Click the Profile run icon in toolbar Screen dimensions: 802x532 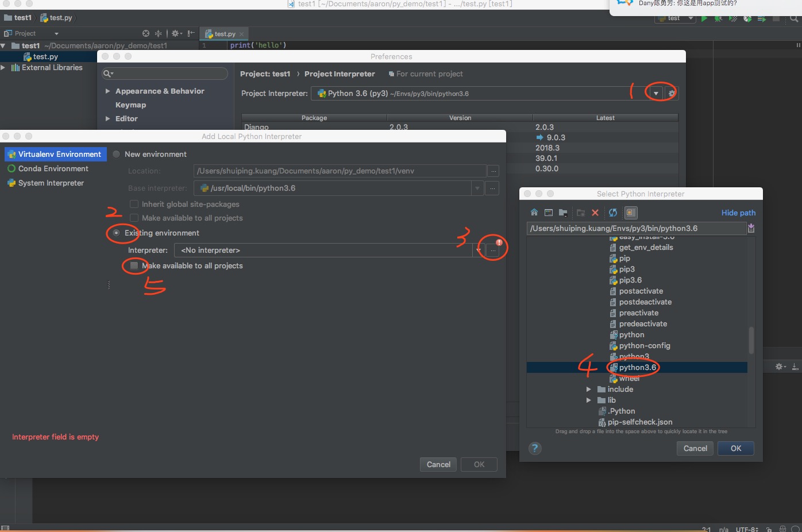click(747, 18)
